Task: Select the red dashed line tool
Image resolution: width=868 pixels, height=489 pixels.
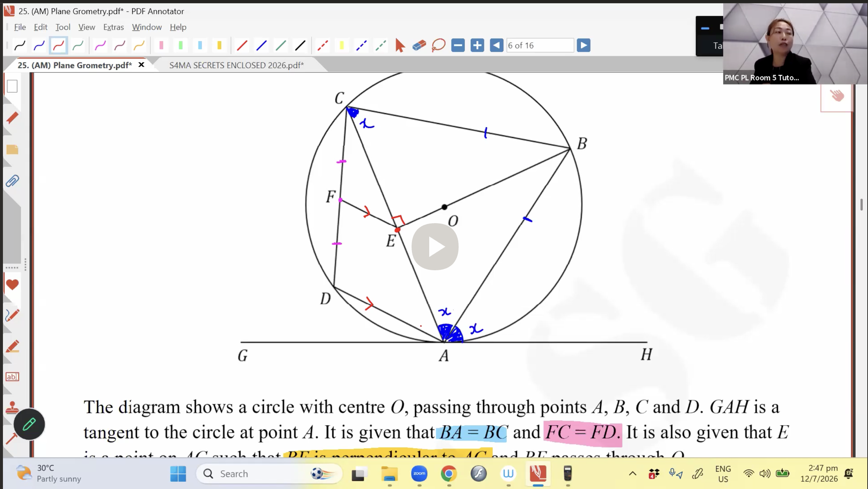Action: [x=323, y=46]
